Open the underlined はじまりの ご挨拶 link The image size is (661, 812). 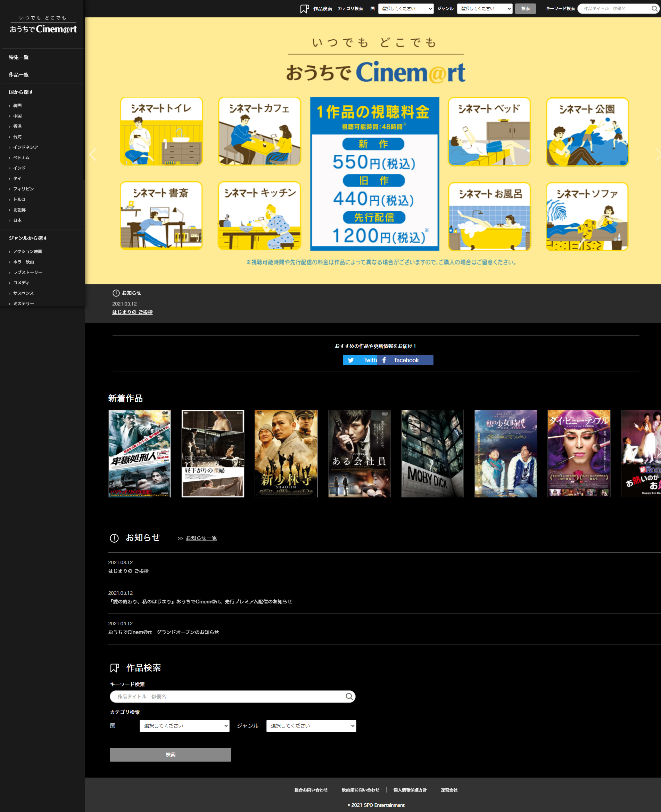point(132,312)
